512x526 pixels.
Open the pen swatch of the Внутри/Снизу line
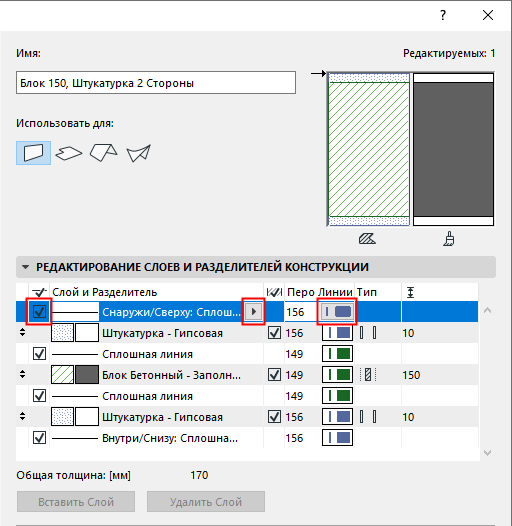click(337, 438)
